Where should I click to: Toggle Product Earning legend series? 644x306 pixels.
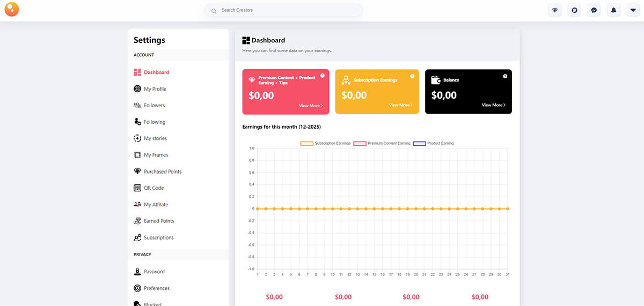pyautogui.click(x=434, y=144)
